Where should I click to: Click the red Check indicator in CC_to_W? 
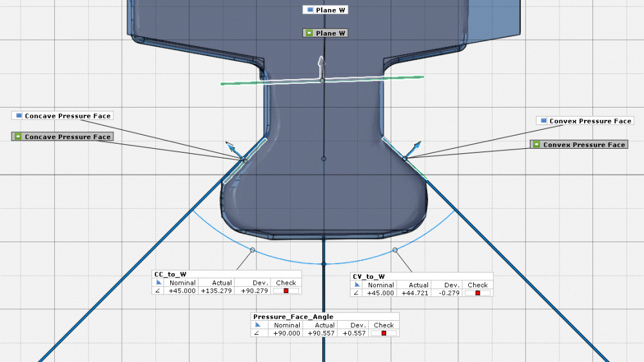286,291
